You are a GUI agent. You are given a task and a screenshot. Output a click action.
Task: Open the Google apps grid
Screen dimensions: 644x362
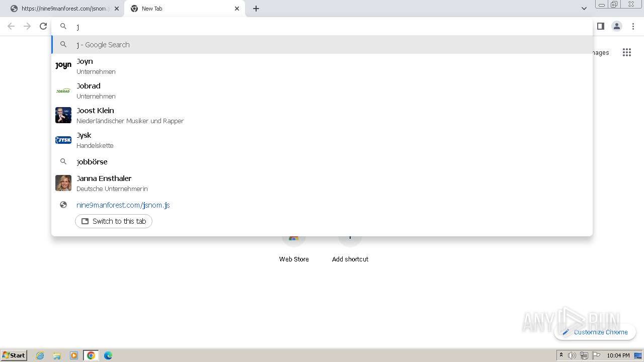pos(627,52)
